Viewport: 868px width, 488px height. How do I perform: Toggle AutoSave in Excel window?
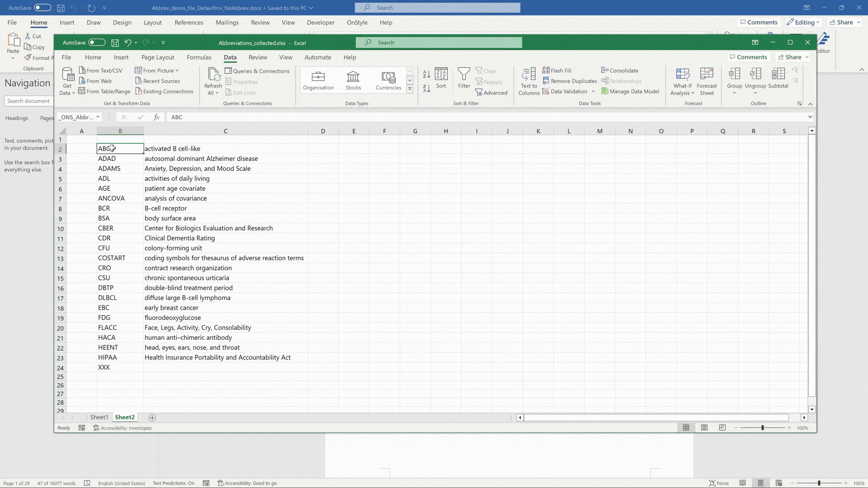click(97, 42)
